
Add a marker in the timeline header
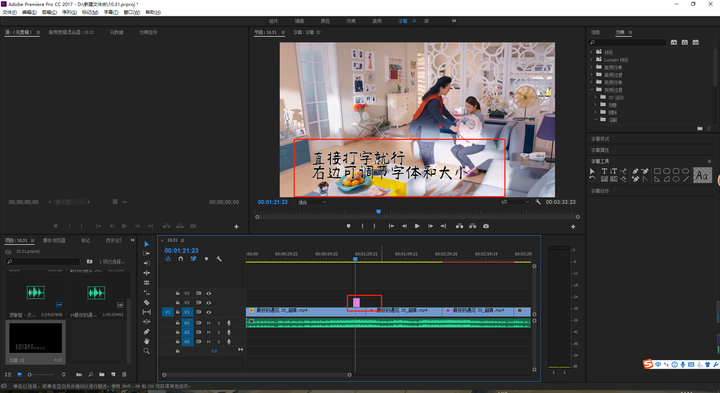point(206,259)
